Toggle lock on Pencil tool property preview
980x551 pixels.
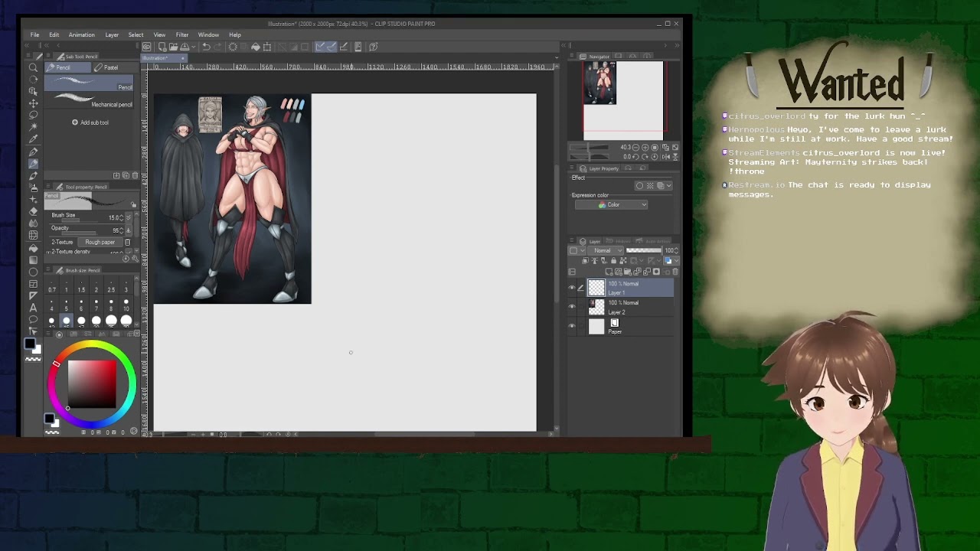tap(133, 204)
